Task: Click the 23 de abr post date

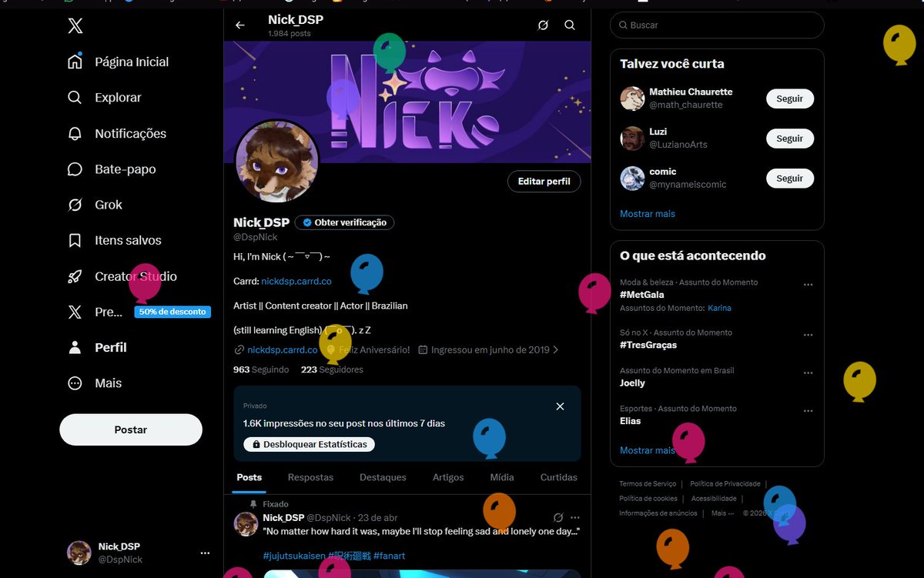Action: (x=377, y=518)
